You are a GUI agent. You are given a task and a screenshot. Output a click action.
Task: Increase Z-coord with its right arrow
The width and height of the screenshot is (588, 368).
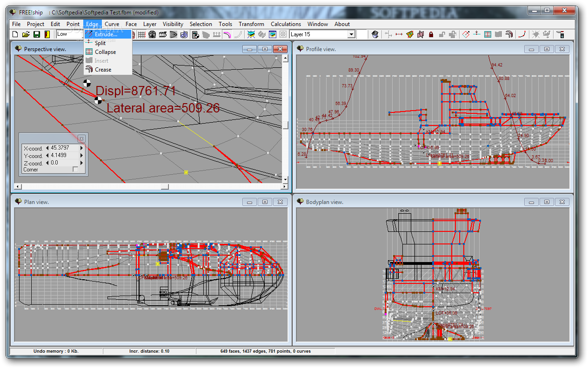tap(82, 163)
